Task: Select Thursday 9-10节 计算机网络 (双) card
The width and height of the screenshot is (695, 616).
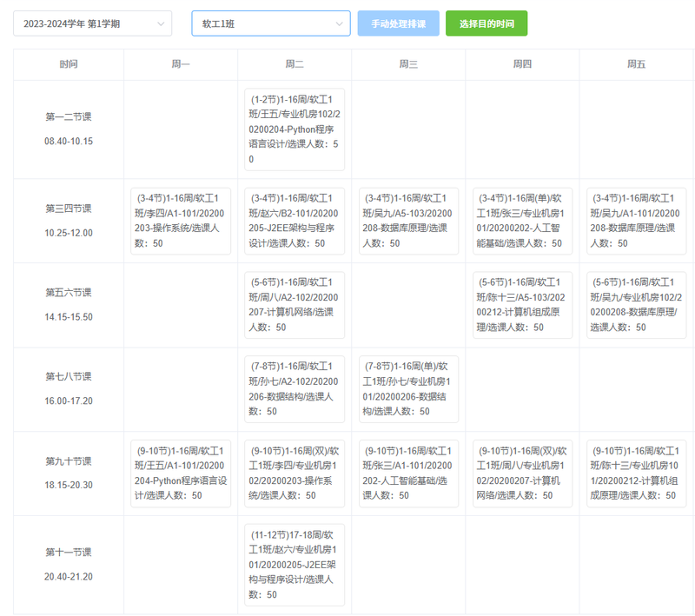Action: click(522, 474)
